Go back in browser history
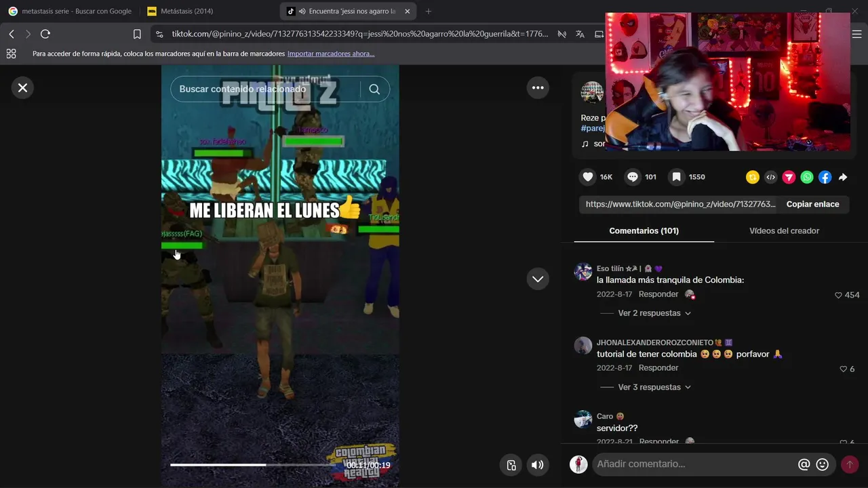This screenshot has width=868, height=488. 12,34
